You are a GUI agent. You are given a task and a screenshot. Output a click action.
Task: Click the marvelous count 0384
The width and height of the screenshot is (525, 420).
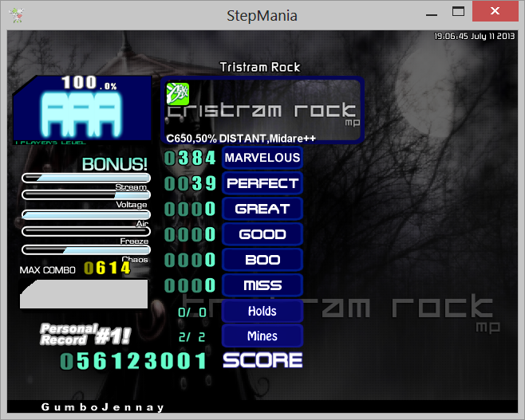[x=190, y=158]
